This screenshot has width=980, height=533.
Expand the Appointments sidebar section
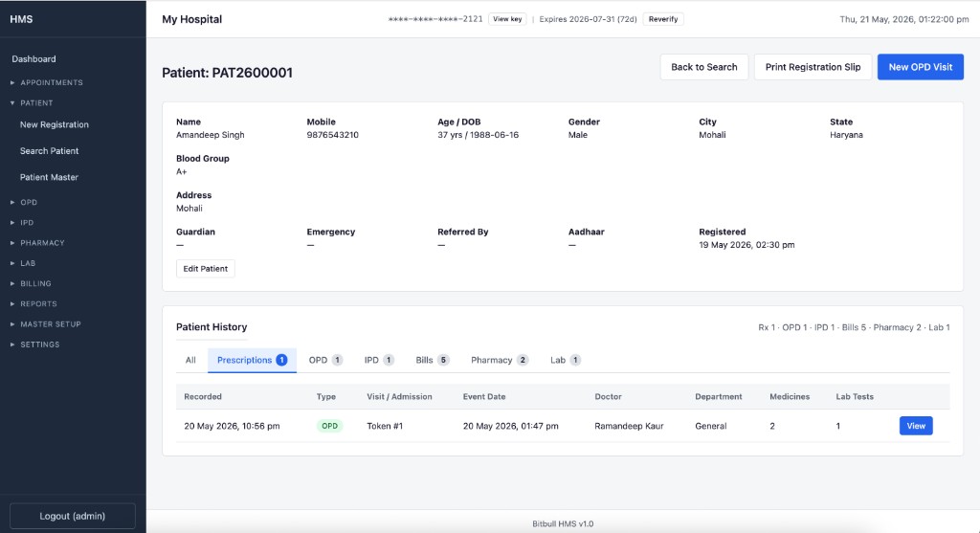52,82
